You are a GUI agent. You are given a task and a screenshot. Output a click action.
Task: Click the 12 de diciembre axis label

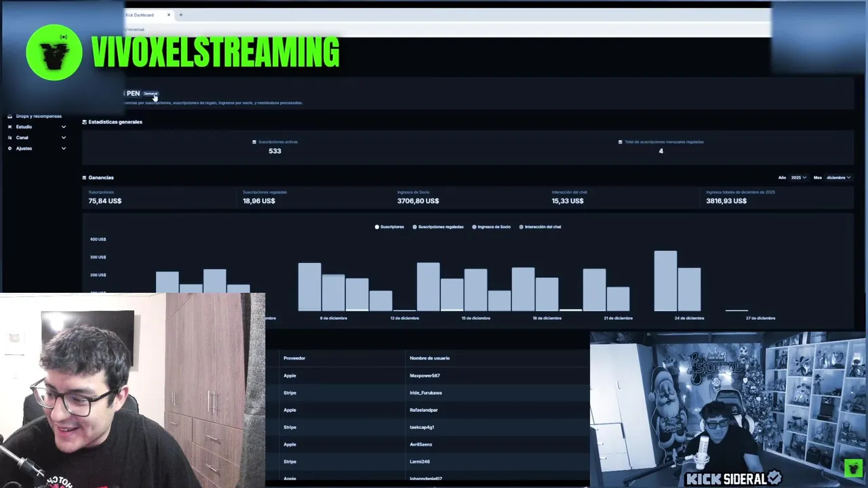(405, 319)
